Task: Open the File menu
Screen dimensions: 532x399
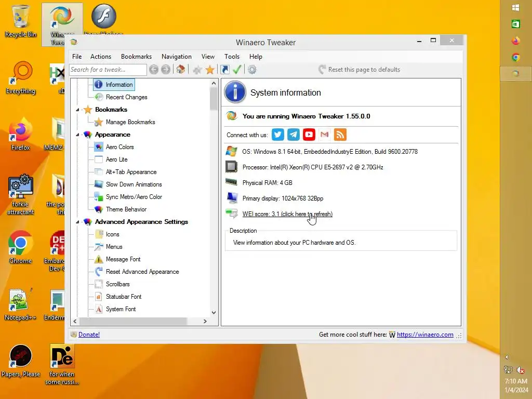Action: (77, 57)
